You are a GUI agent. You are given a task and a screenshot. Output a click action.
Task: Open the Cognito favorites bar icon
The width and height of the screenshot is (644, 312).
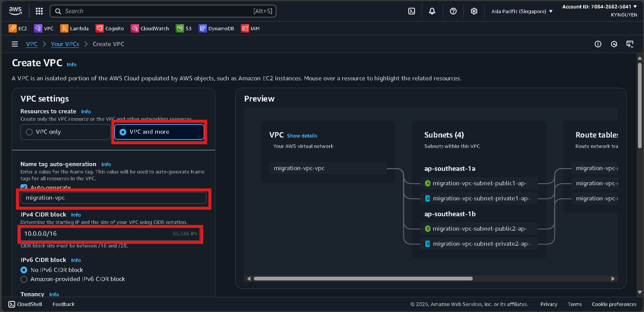[x=109, y=28]
